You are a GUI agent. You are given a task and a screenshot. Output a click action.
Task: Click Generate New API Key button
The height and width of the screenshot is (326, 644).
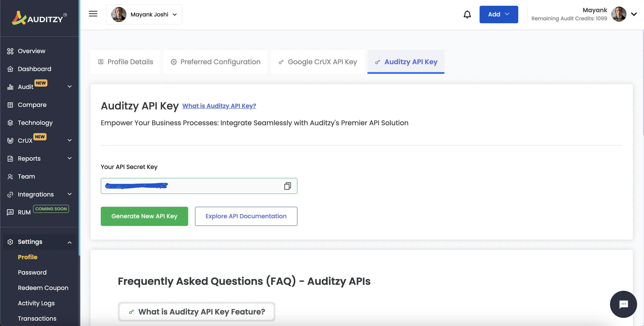[144, 216]
